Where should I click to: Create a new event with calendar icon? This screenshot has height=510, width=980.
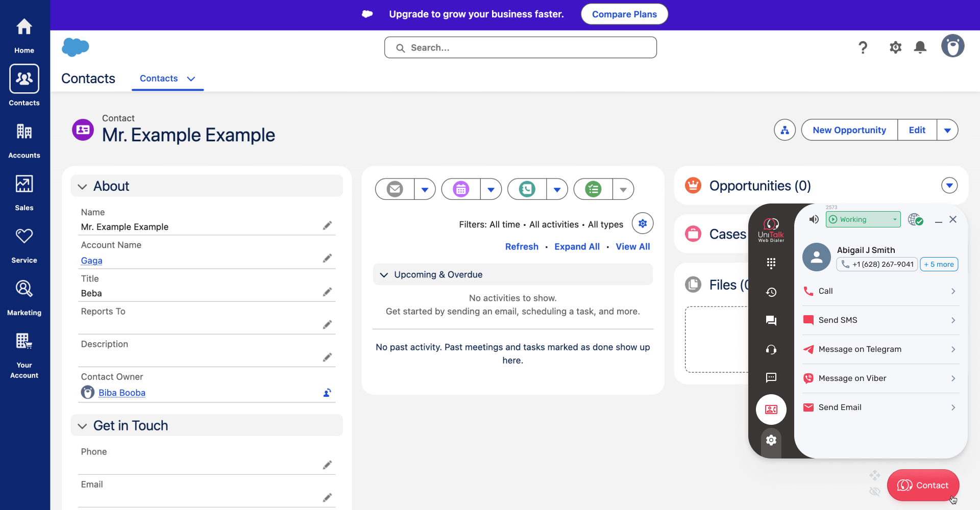[x=461, y=189]
